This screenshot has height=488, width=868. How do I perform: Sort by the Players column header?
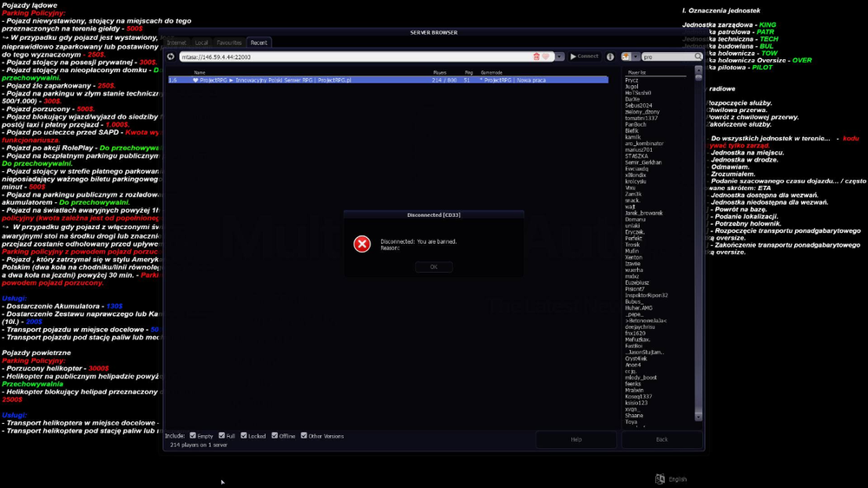tap(440, 73)
